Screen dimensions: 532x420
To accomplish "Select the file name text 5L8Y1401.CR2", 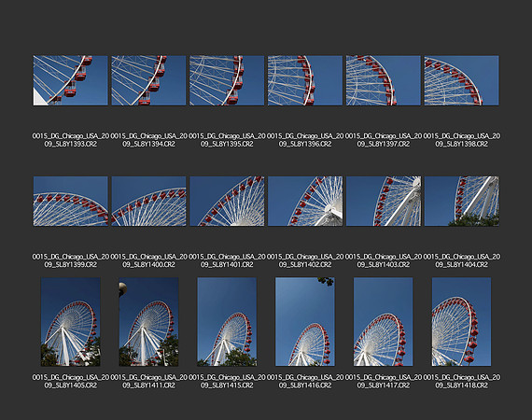I will (227, 260).
